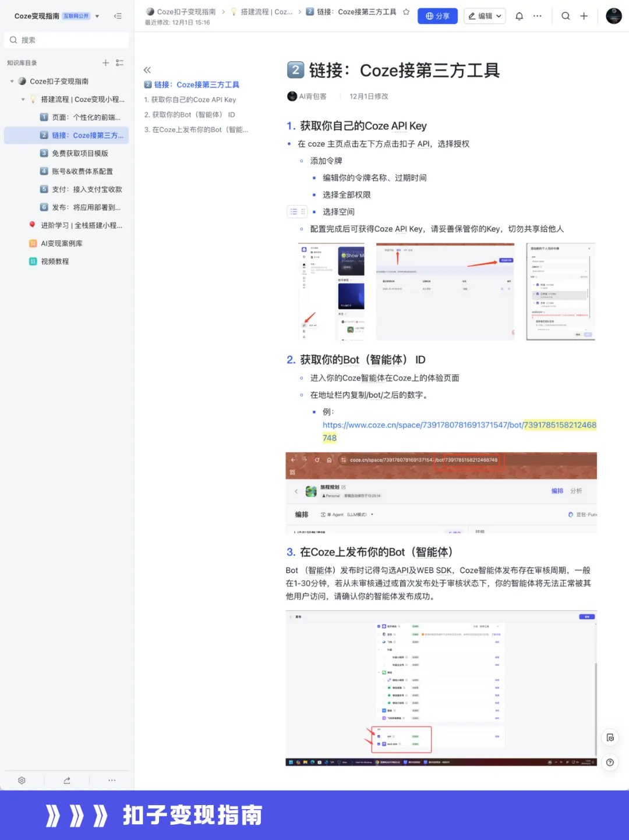Select the 链接：Coze接第三方 tree item

[66, 136]
